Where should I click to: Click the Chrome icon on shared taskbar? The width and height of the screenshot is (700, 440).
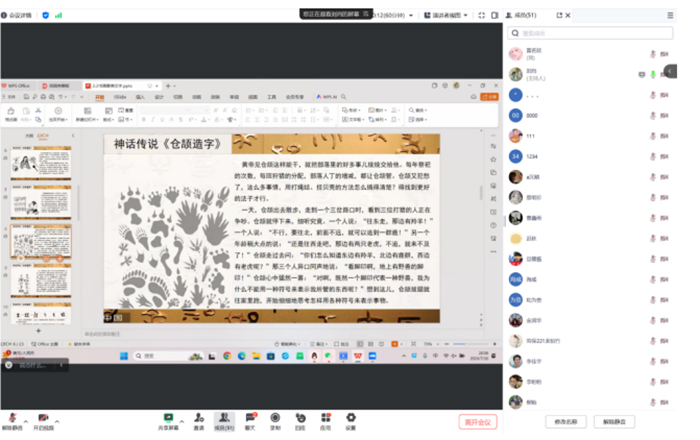click(227, 356)
